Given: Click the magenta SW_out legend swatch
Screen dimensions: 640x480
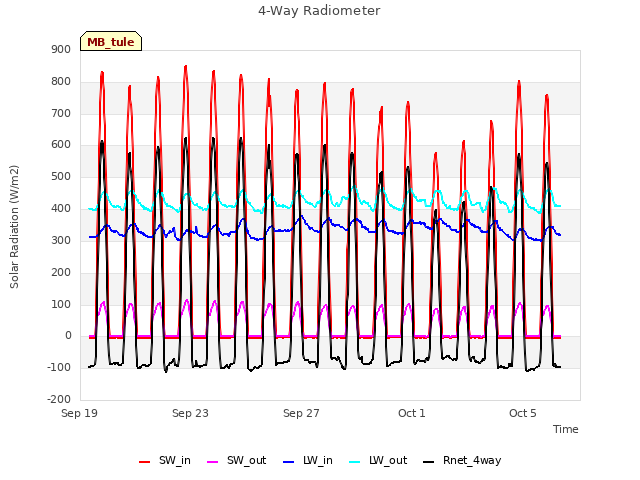Looking at the screenshot, I should pyautogui.click(x=213, y=462).
